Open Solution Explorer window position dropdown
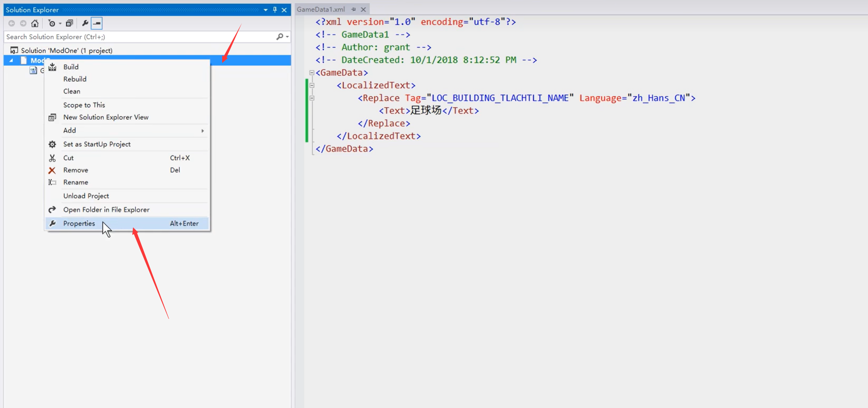 pos(265,10)
